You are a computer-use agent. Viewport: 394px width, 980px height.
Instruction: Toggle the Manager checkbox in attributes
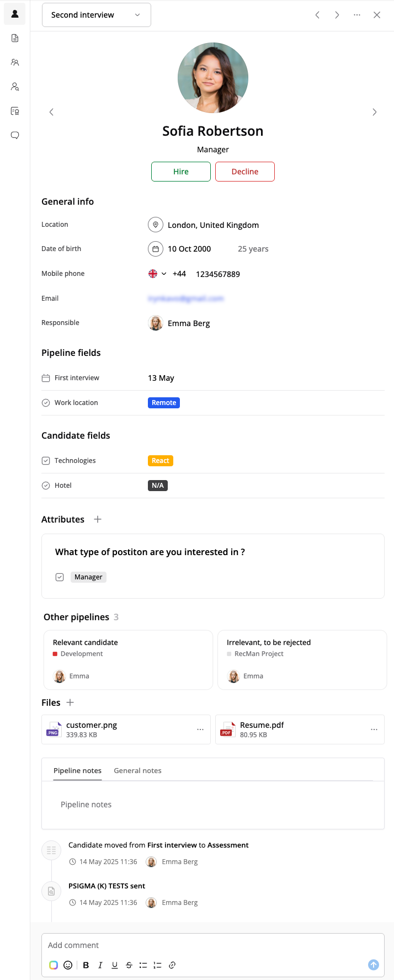60,577
